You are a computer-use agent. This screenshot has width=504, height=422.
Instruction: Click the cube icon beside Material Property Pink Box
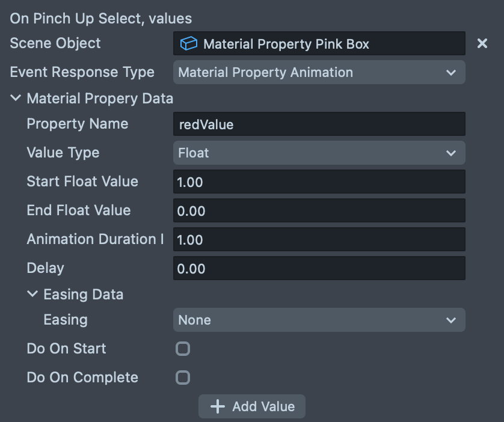189,44
